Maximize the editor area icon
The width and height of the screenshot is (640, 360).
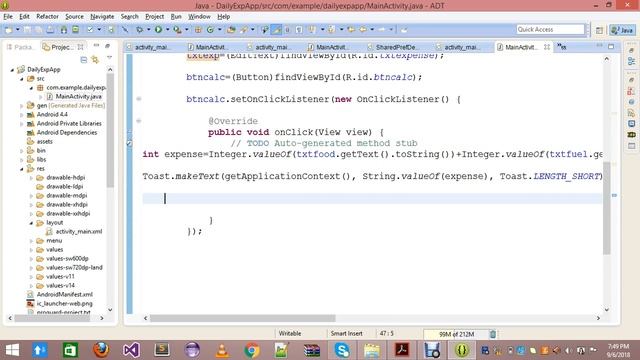(x=611, y=46)
